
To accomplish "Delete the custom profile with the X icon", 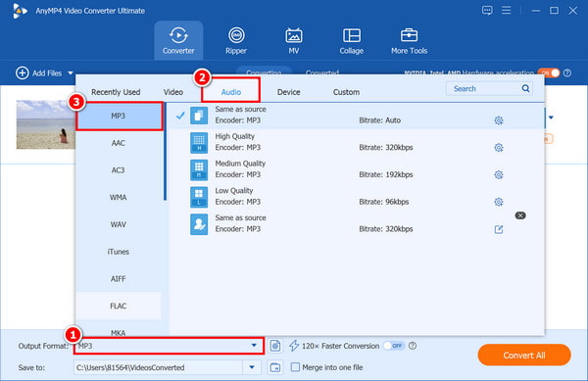I will pos(520,215).
